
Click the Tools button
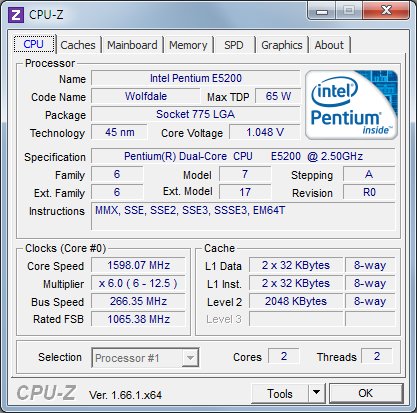coord(280,393)
